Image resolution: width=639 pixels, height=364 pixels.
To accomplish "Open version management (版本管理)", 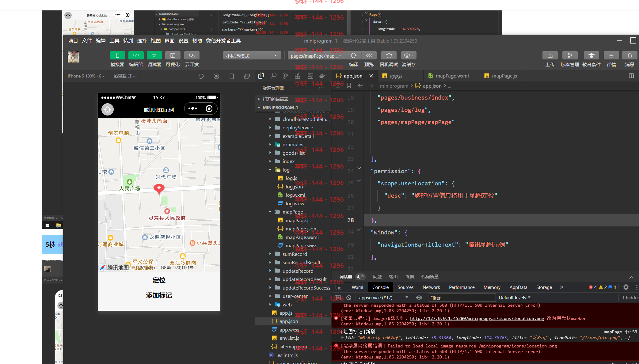I will click(x=570, y=55).
